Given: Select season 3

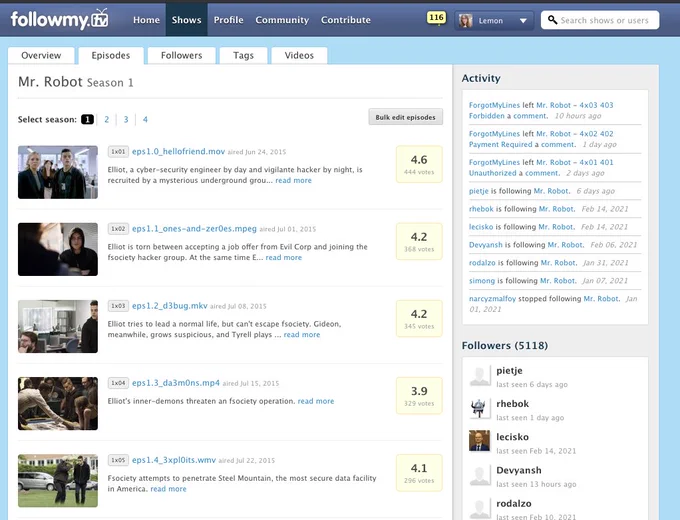Looking at the screenshot, I should tap(126, 119).
